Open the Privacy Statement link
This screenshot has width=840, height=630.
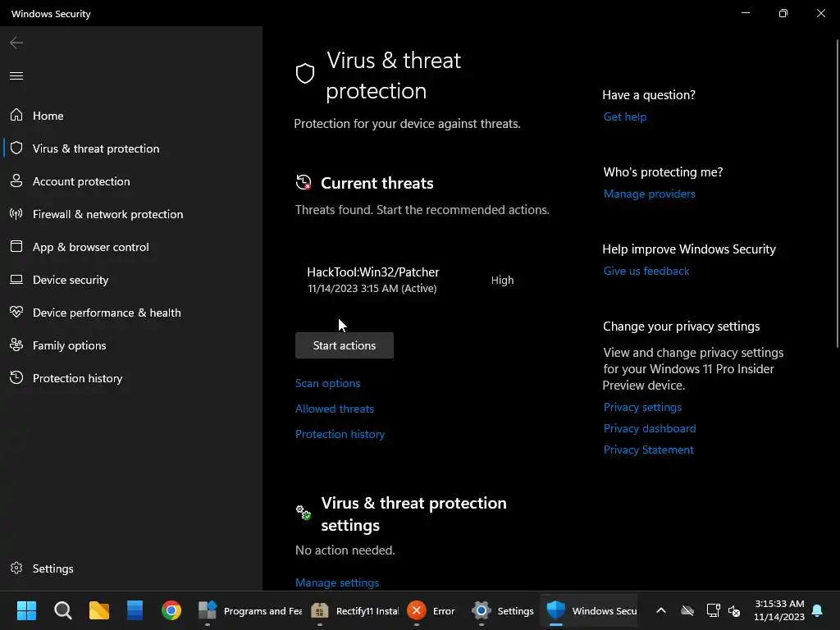click(x=649, y=450)
